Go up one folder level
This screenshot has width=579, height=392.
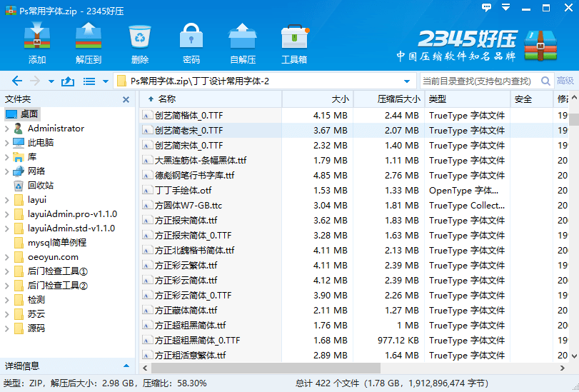point(68,81)
